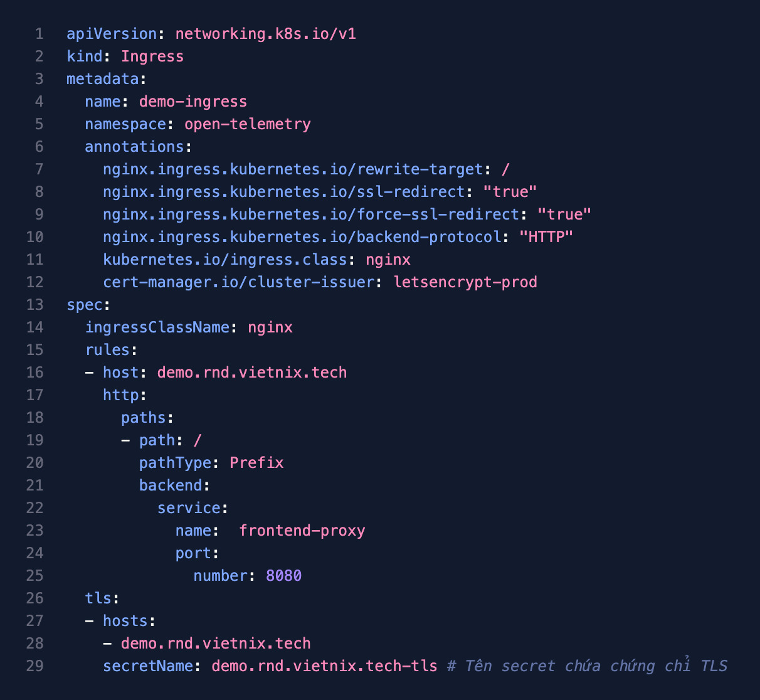Click the ingressClassName key

[x=157, y=327]
